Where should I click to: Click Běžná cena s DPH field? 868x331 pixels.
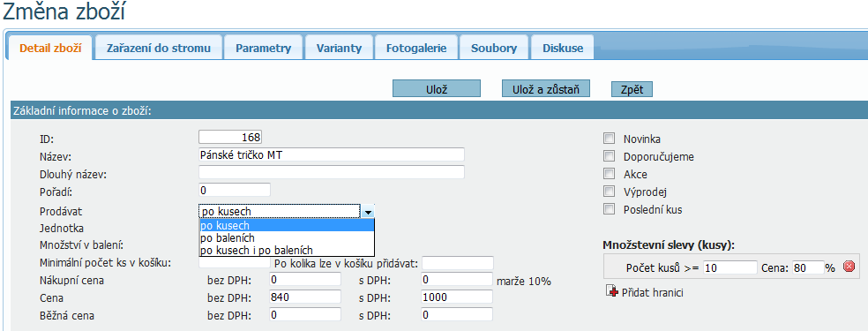(457, 315)
